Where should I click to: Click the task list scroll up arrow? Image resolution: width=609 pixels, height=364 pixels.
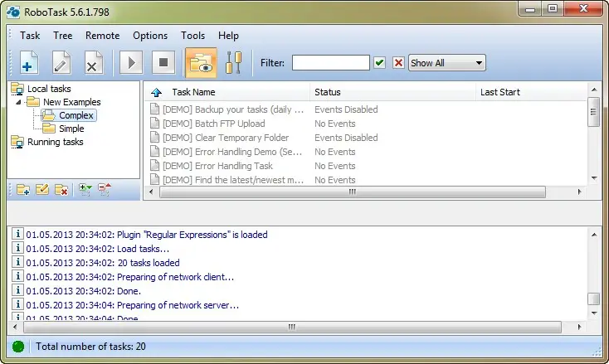[594, 90]
